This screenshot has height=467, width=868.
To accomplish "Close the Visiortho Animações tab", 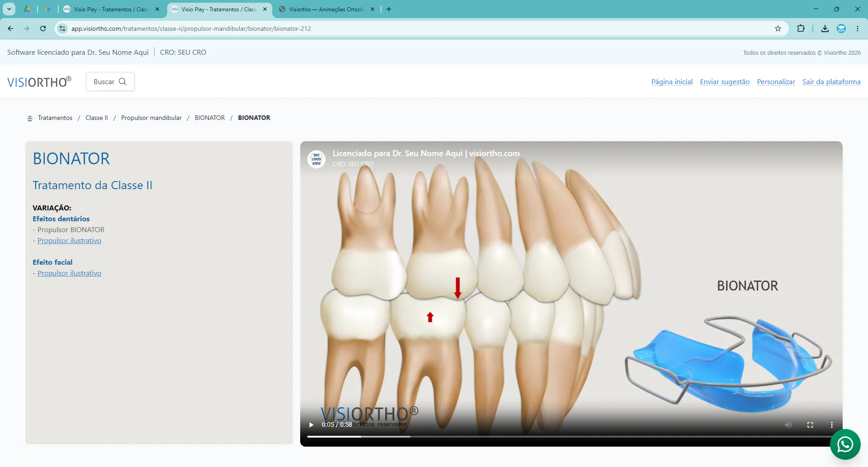I will (x=373, y=9).
